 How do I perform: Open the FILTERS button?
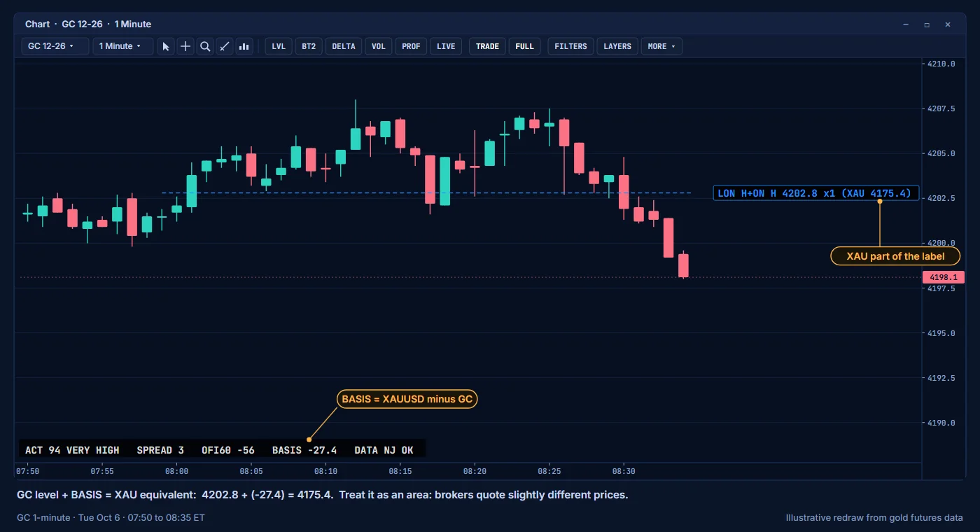[570, 46]
